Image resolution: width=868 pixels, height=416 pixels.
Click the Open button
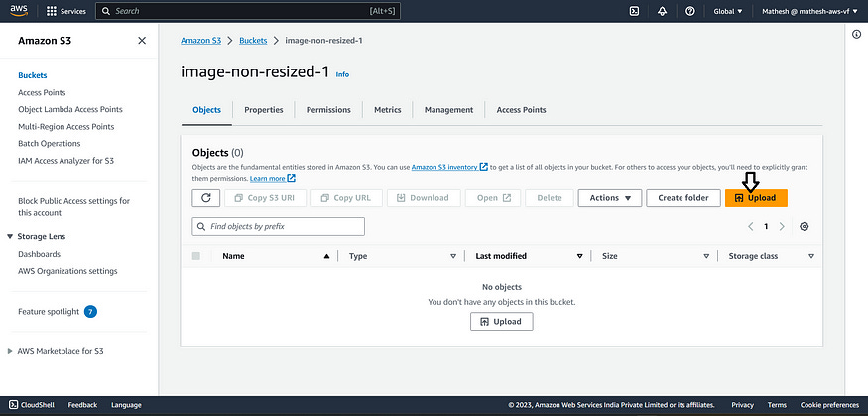pyautogui.click(x=493, y=198)
